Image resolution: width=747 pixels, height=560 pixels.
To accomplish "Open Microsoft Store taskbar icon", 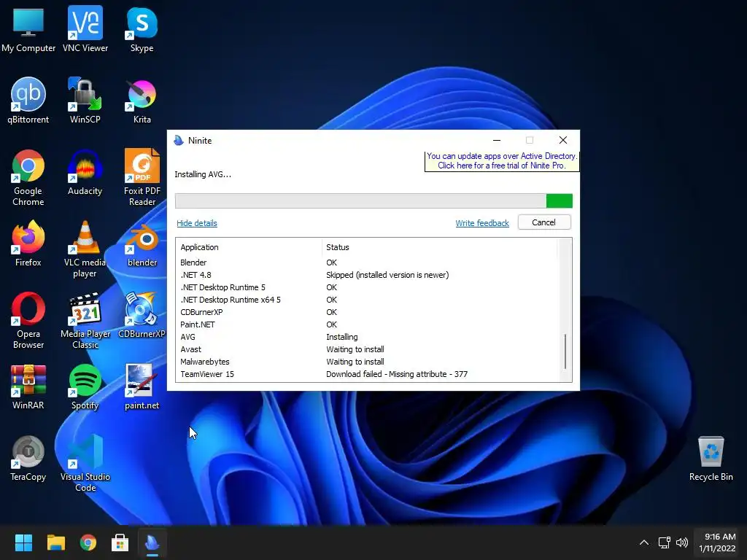I will pos(120,542).
